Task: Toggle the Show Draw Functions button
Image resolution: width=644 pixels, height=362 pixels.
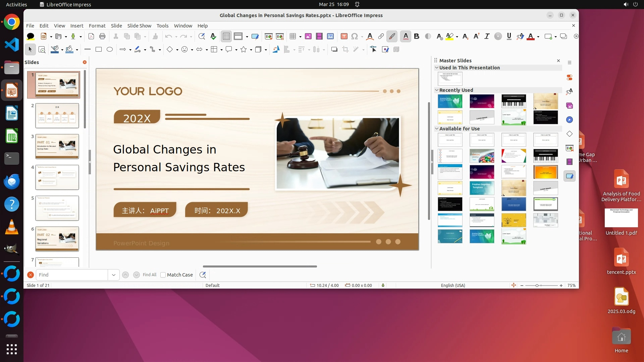Action: (x=392, y=37)
